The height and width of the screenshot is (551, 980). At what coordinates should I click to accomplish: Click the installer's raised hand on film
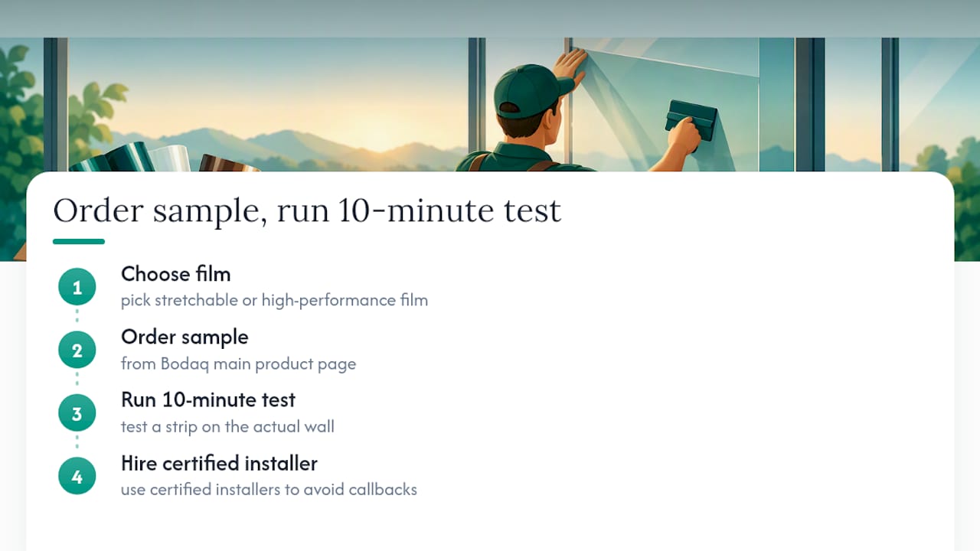pos(570,66)
